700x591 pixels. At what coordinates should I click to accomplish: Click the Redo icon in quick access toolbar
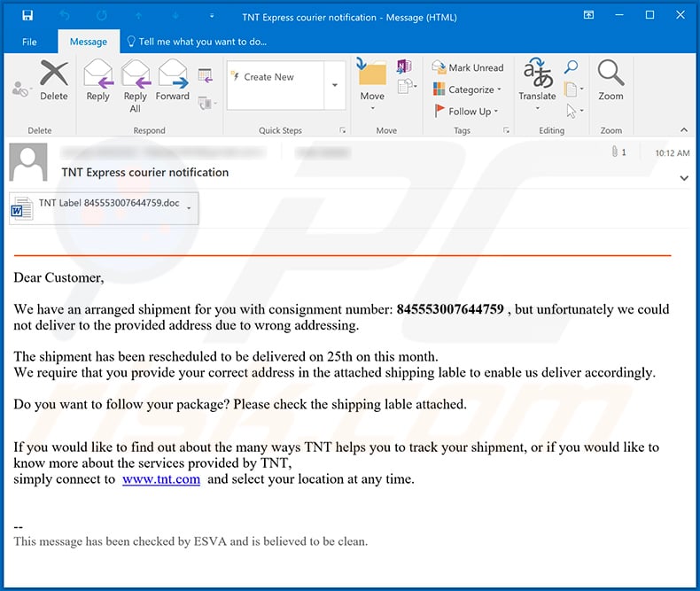(102, 16)
